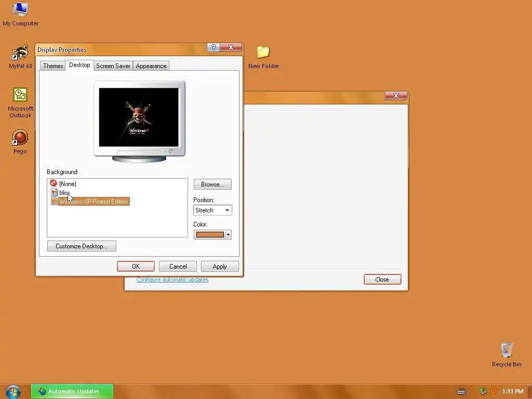Screen dimensions: 532x399
Task: Switch to the Appearance tab
Action: pos(151,66)
